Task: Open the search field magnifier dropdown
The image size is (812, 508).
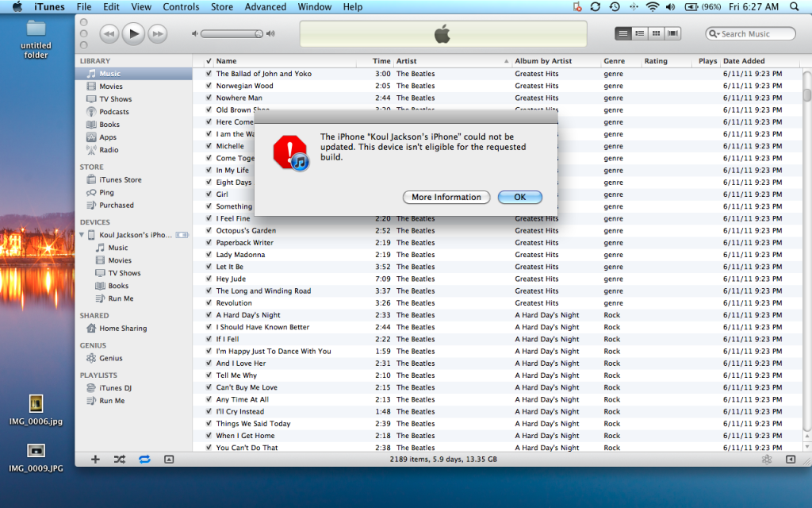Action: (x=714, y=33)
